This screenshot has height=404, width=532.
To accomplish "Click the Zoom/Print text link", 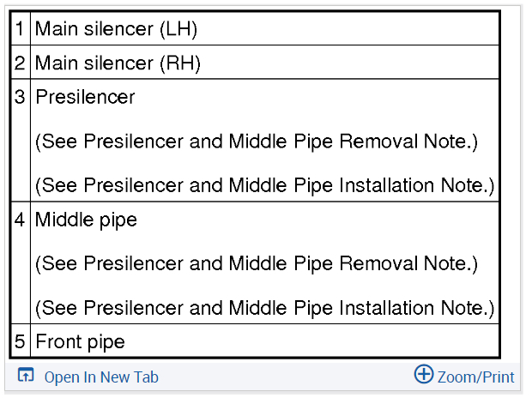I will point(475,377).
